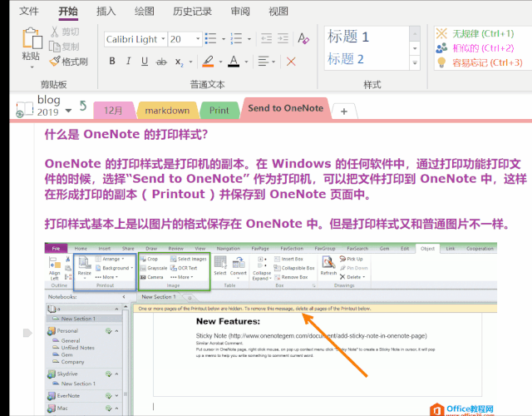Open the 文件 menu tab
This screenshot has height=416, width=532.
[x=29, y=11]
